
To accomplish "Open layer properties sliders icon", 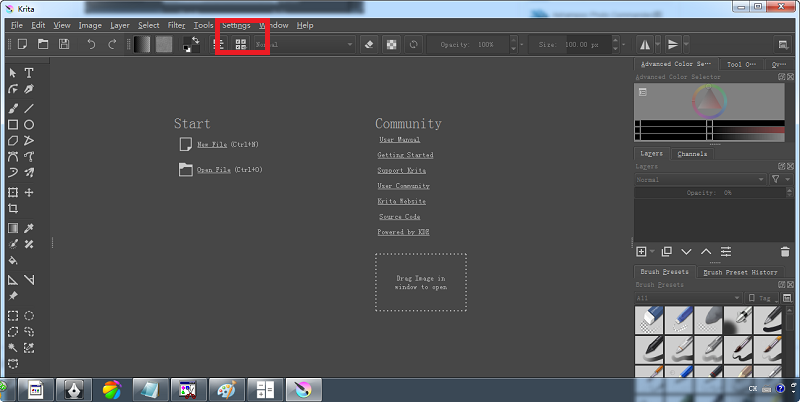I will tap(726, 252).
